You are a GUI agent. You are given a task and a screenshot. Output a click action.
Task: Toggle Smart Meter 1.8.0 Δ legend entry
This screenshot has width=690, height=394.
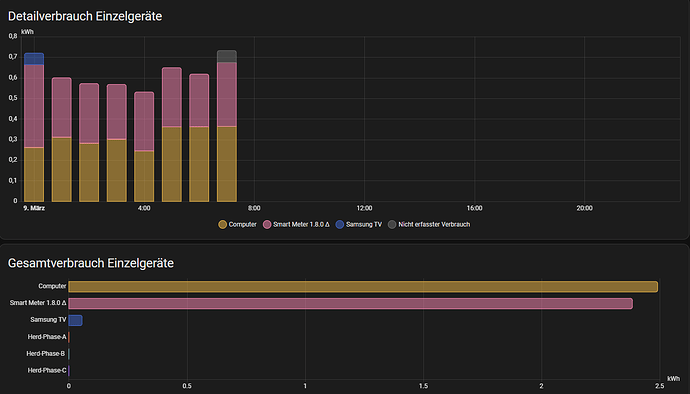point(296,225)
